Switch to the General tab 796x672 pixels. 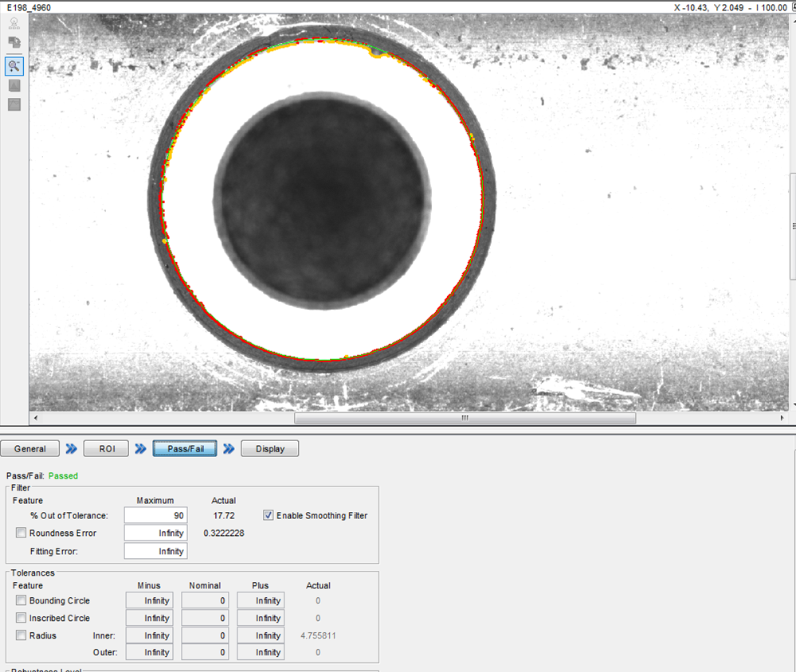[30, 449]
